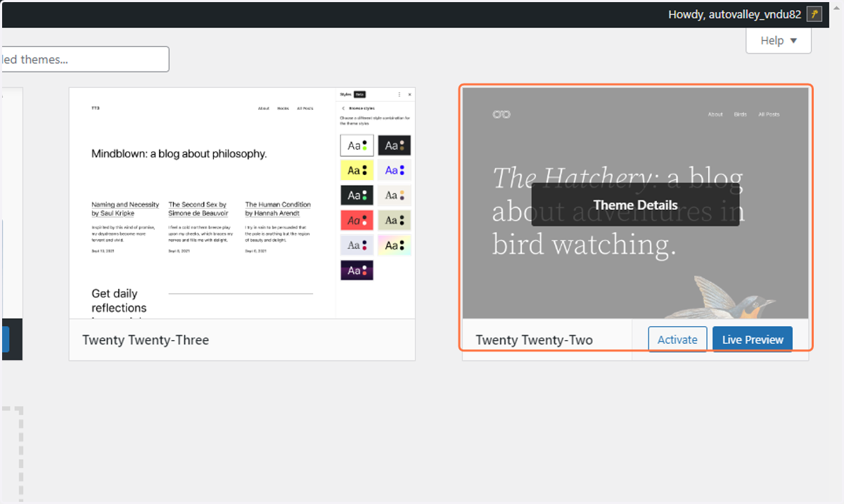
Task: Click 'All Posts' link in Twenty Twenty-Two preview
Action: point(769,115)
